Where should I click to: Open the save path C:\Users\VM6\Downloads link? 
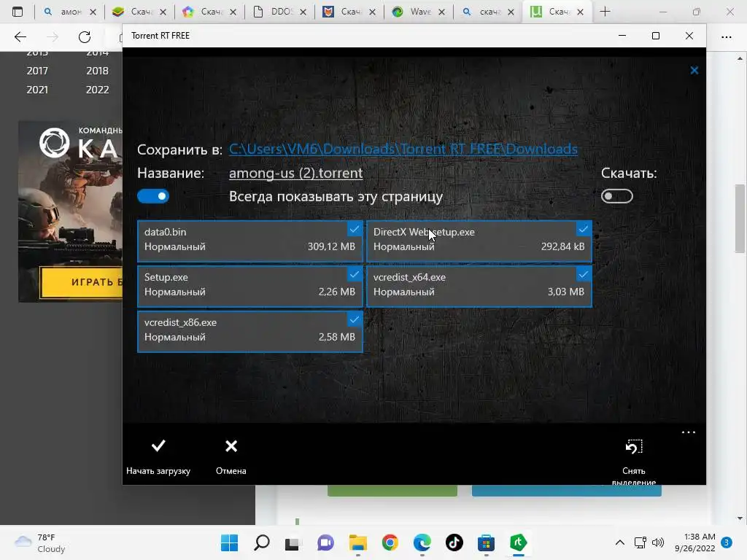403,149
